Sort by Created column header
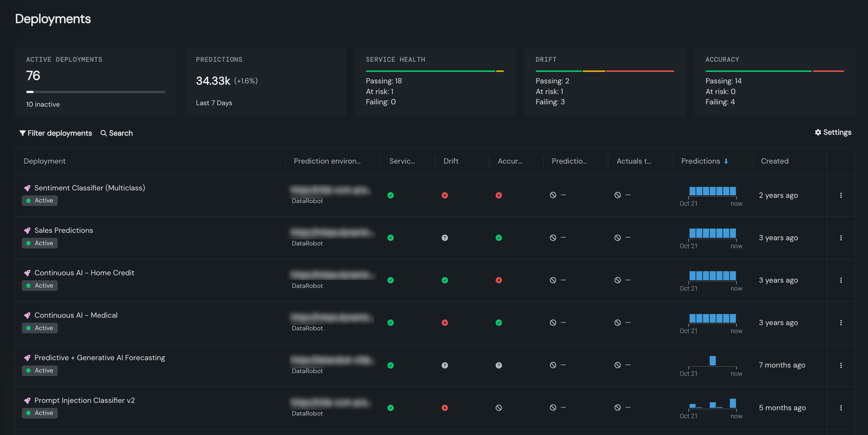 tap(775, 161)
